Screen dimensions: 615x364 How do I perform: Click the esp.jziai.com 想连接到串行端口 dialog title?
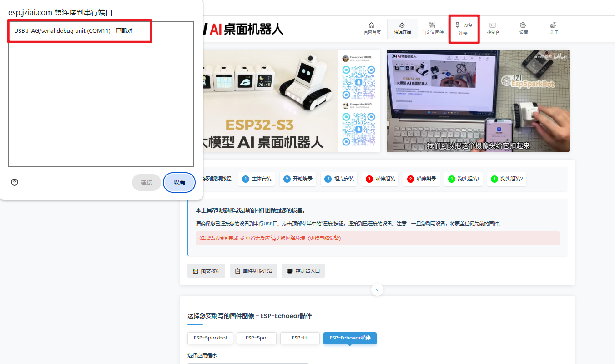pos(60,12)
